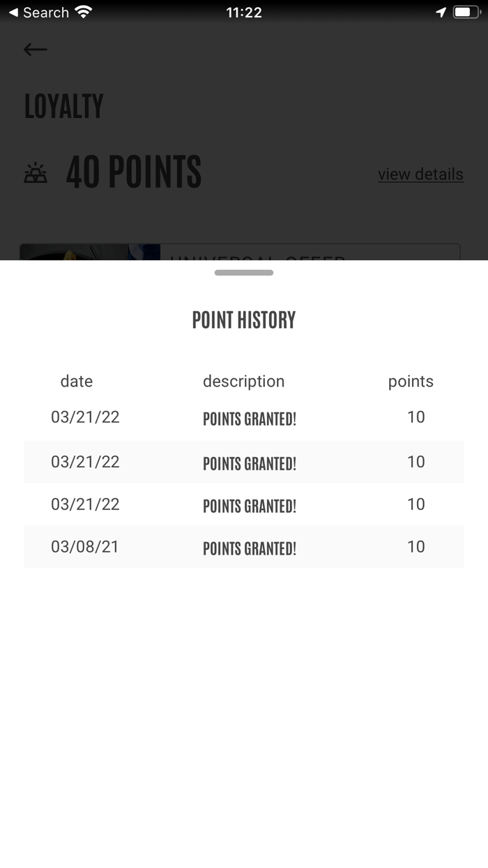Tap the location arrow icon in the status bar

[x=441, y=11]
